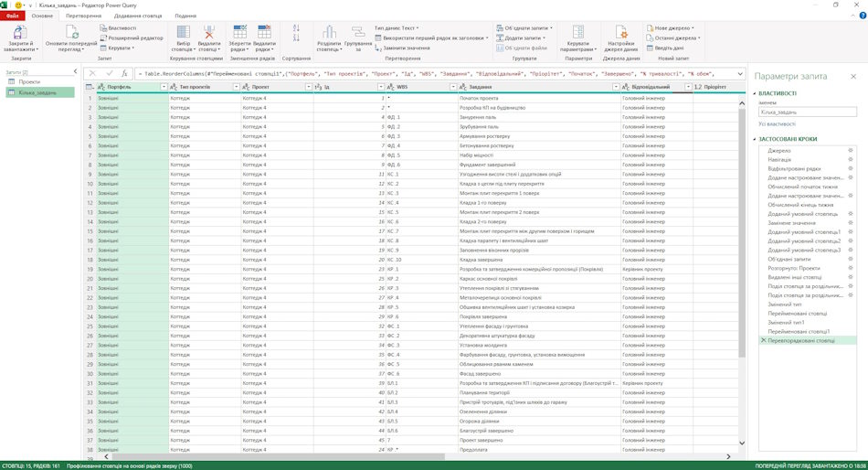The image size is (868, 470).
Task: Open the Ід column filter dropdown
Action: coord(381,87)
